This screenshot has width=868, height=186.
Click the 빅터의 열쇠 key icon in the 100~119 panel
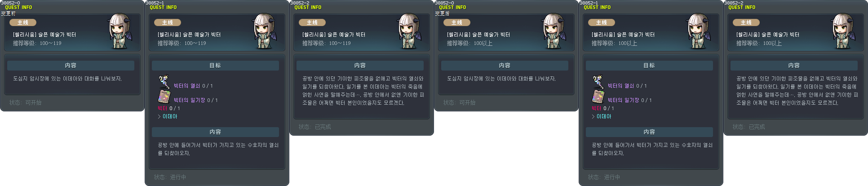coord(164,82)
